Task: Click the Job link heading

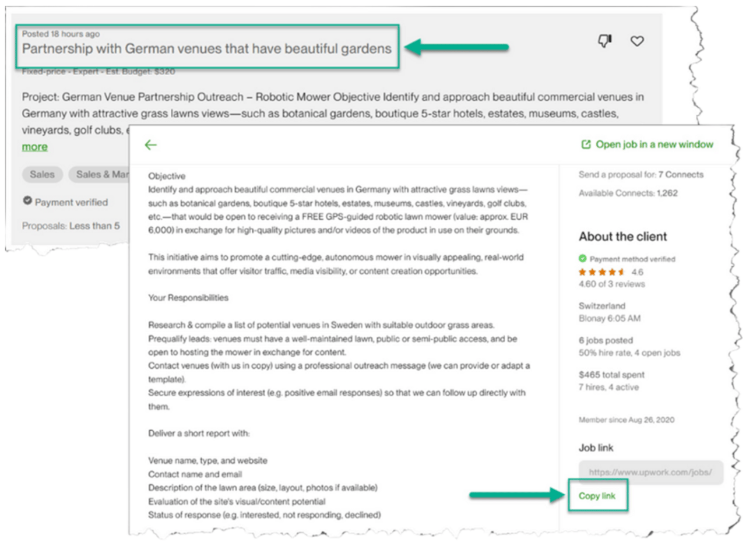Action: tap(596, 448)
